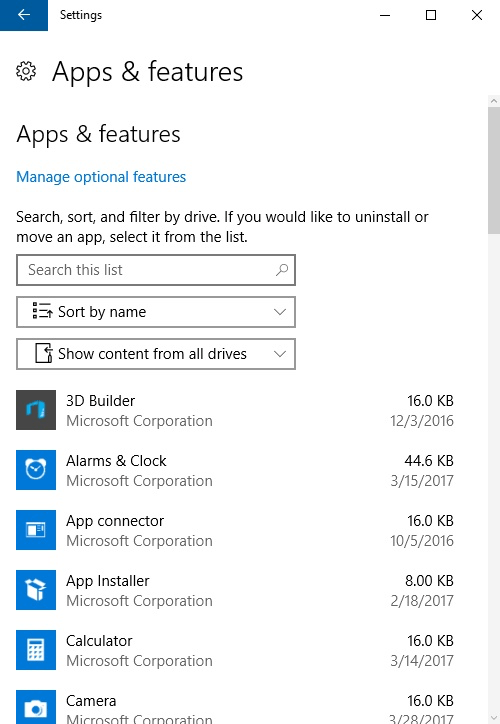Go back using the Settings back arrow
This screenshot has height=724, width=500.
point(24,15)
